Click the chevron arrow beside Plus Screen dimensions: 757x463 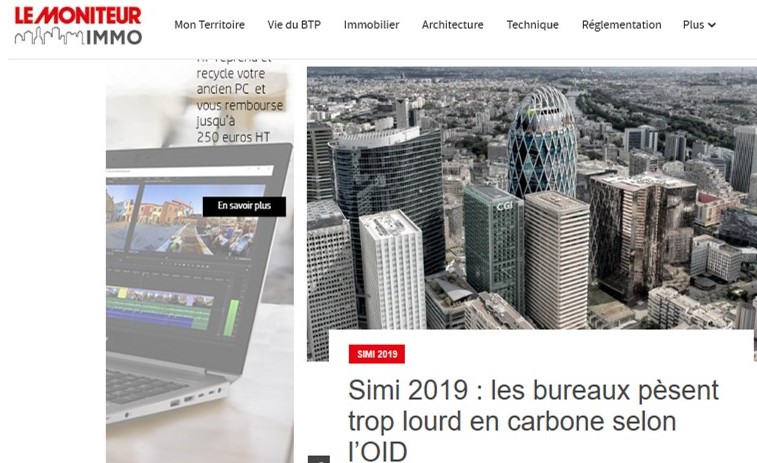point(712,25)
